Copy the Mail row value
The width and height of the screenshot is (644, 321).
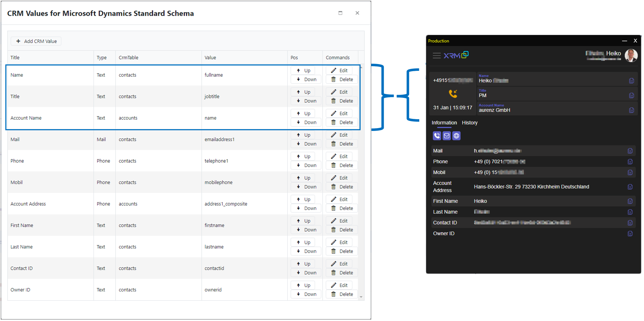click(x=630, y=151)
